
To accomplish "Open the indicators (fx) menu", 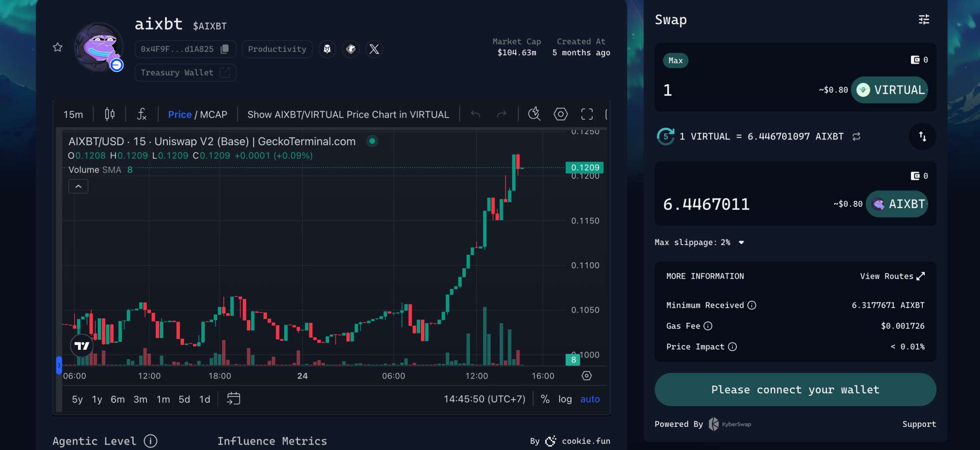I will coord(142,115).
